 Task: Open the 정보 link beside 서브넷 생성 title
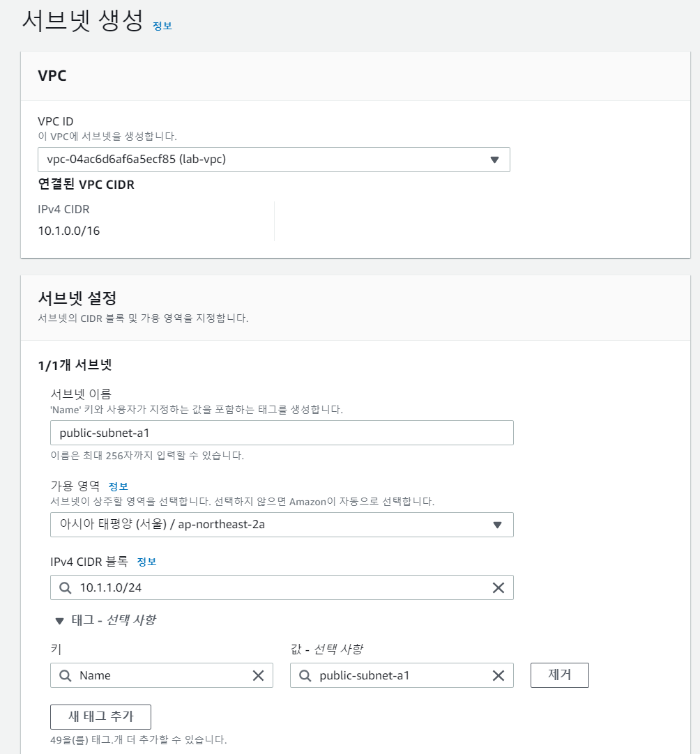(162, 26)
